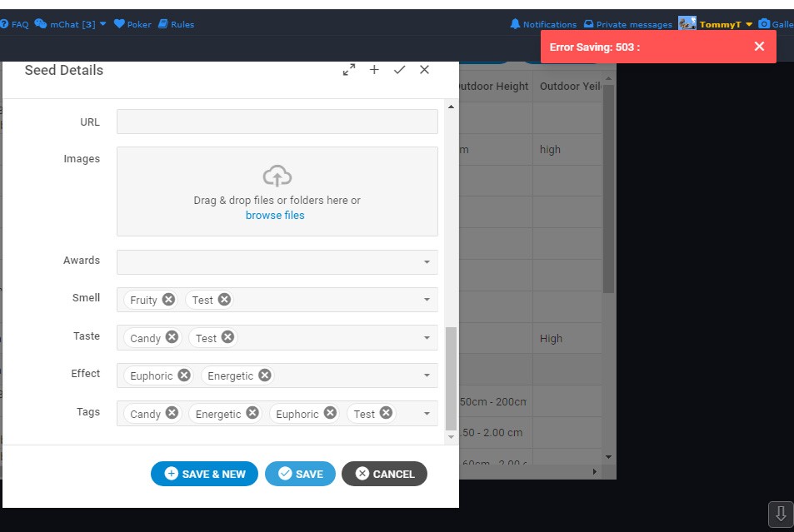
Task: Open the mChat menu in top bar
Action: (x=72, y=24)
